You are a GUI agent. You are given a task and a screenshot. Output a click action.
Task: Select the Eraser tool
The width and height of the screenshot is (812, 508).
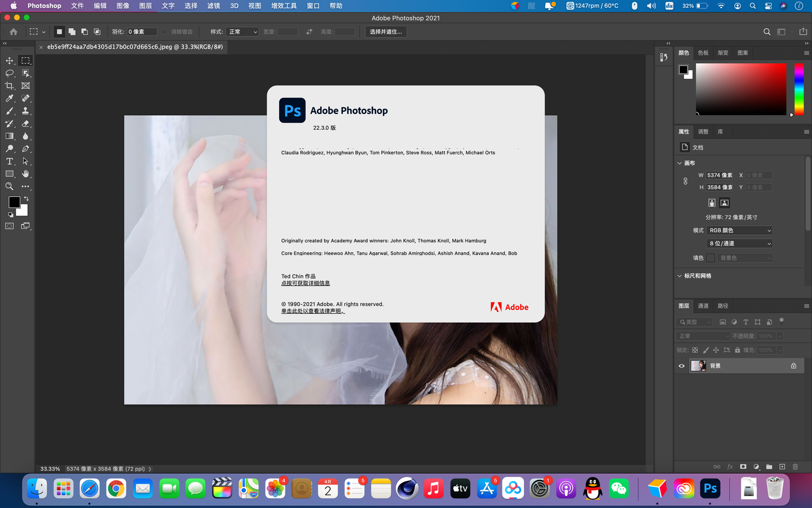[25, 124]
